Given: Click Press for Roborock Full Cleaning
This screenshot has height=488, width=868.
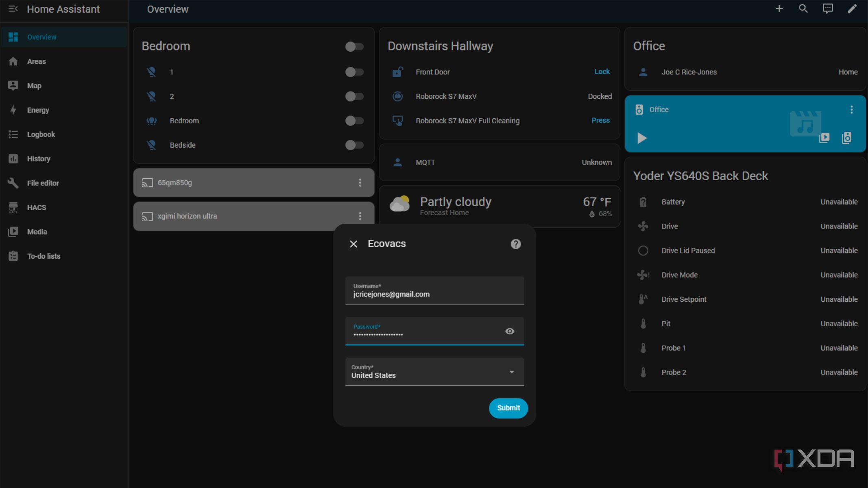Looking at the screenshot, I should pyautogui.click(x=600, y=120).
